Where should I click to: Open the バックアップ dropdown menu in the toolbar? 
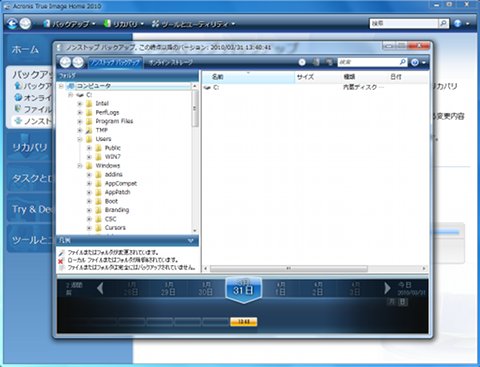[70, 24]
